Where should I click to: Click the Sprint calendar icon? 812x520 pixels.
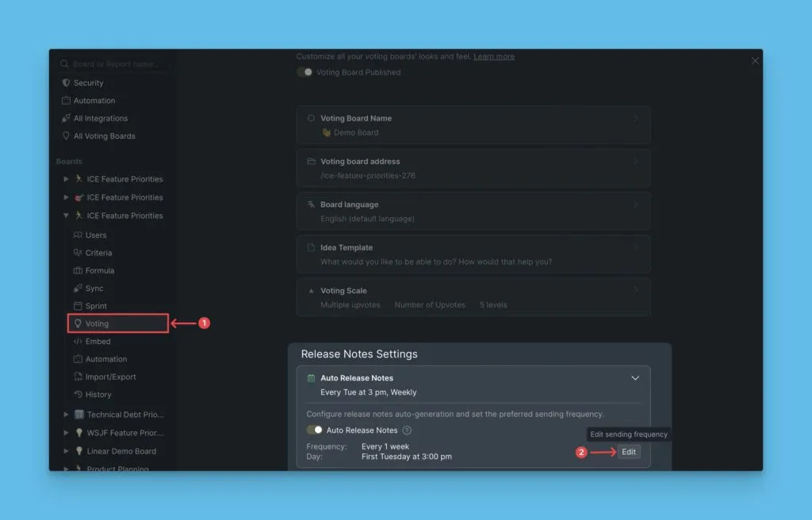[78, 306]
